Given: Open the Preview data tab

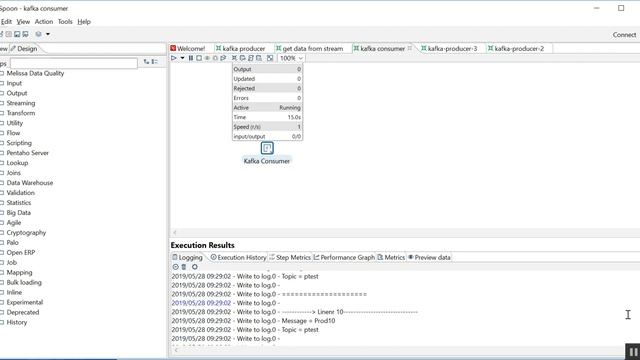Looking at the screenshot, I should coord(429,257).
